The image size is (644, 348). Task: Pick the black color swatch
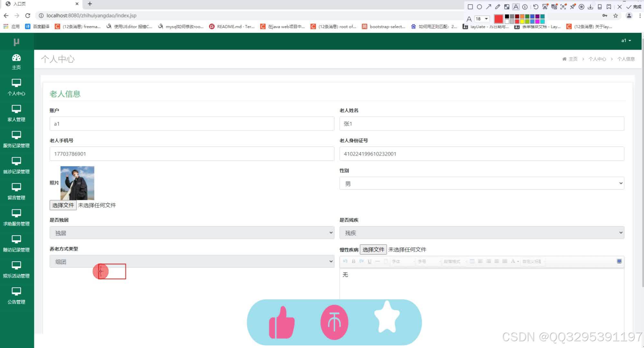(x=507, y=16)
